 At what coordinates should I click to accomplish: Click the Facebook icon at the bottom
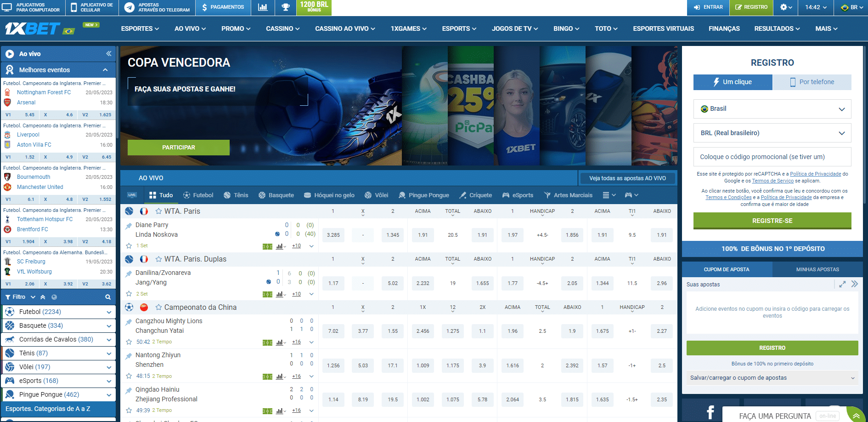pos(710,412)
